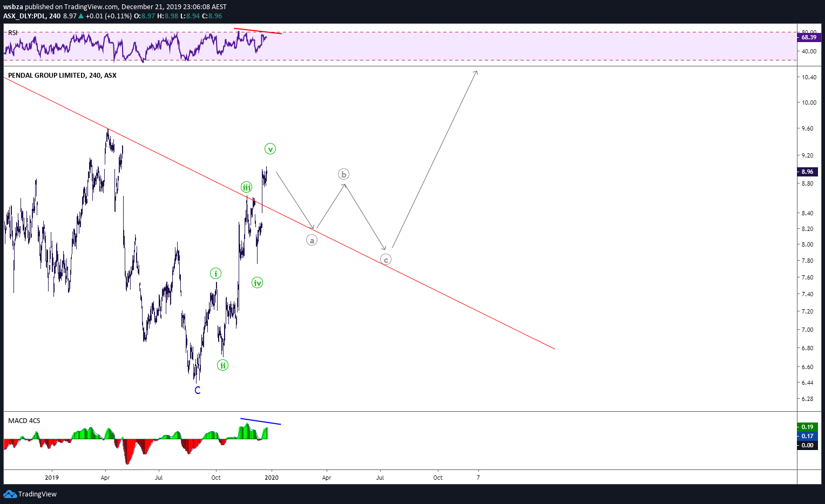This screenshot has height=504, width=825.
Task: Click the Oct label before 2020
Action: click(x=216, y=478)
